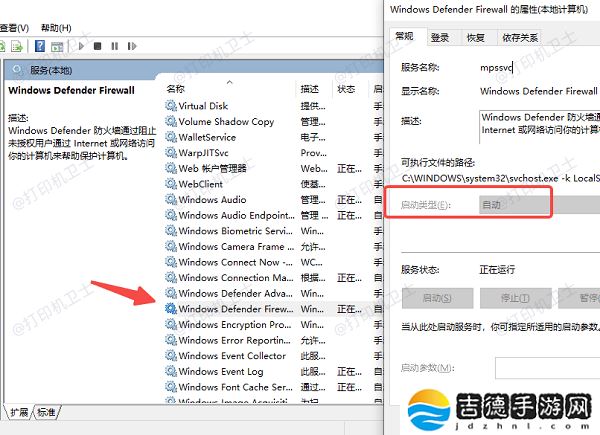Select the Volume Shadow Copy row
The width and height of the screenshot is (600, 435).
click(274, 121)
